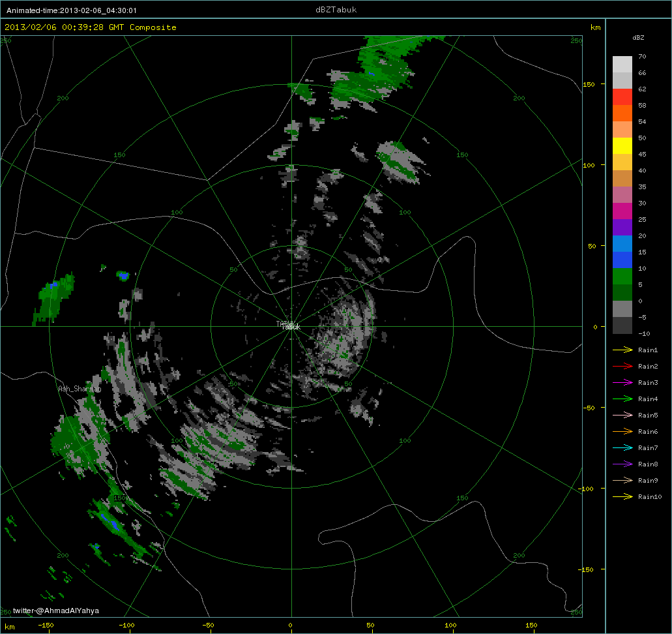Click the -150 tick on bottom axis
The width and height of the screenshot is (672, 634).
pos(46,625)
